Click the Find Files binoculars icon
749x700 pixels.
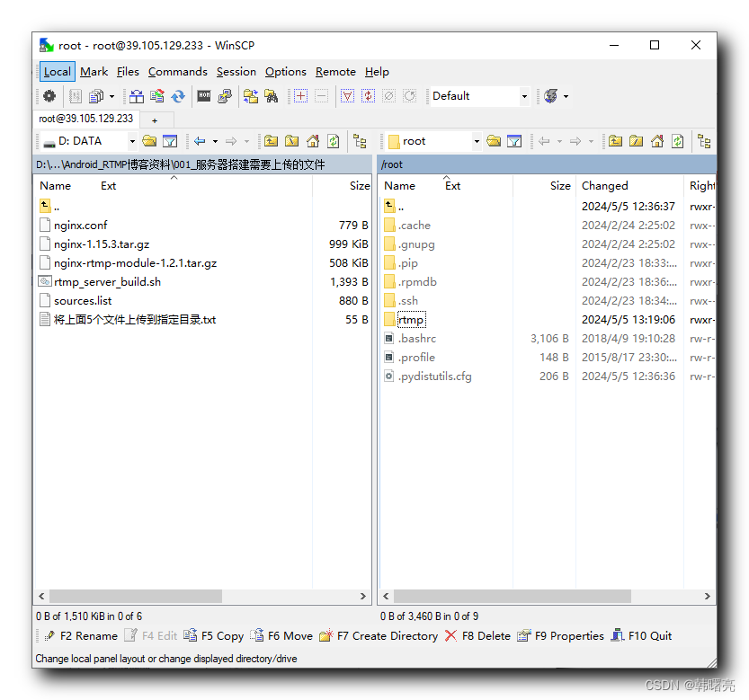coord(271,96)
